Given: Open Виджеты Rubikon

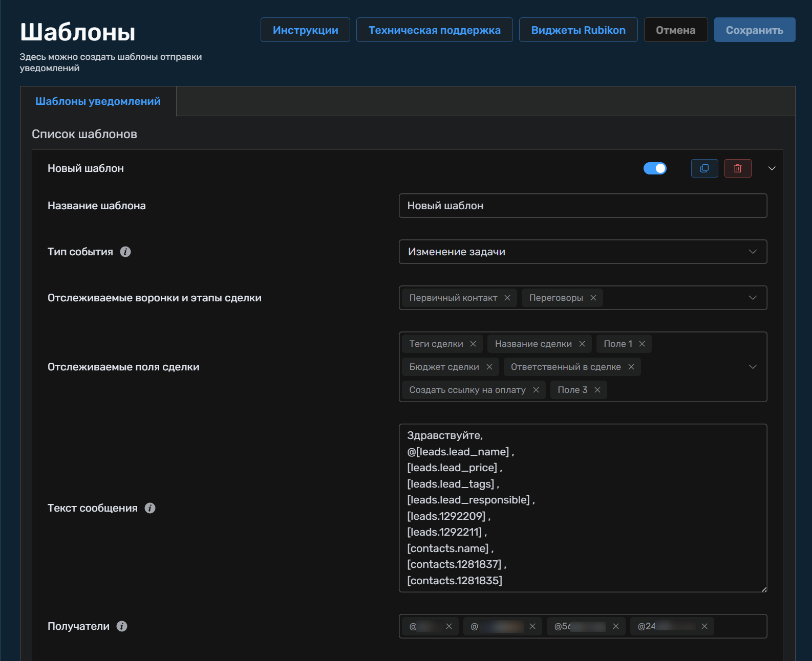Looking at the screenshot, I should [579, 30].
